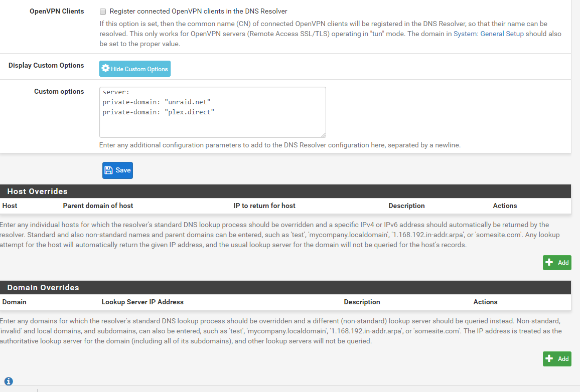Click the plex.direct line in Custom options
Image resolution: width=580 pixels, height=392 pixels.
[x=159, y=112]
